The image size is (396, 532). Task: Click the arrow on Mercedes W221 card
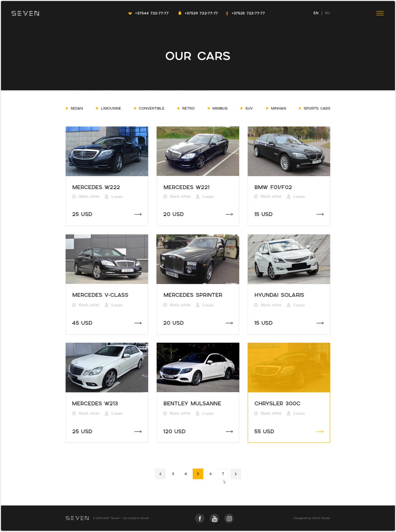tap(229, 214)
